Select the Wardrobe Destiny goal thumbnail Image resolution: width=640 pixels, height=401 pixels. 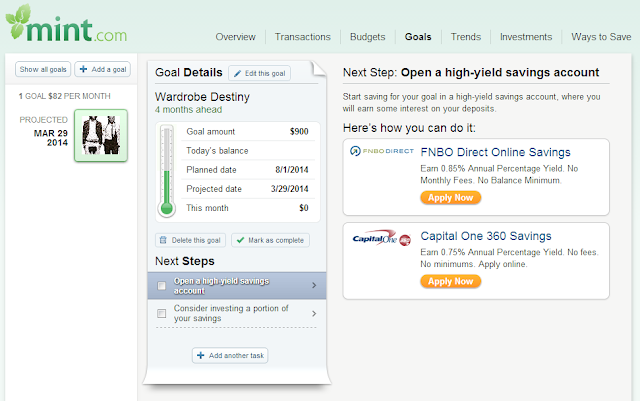coord(100,136)
